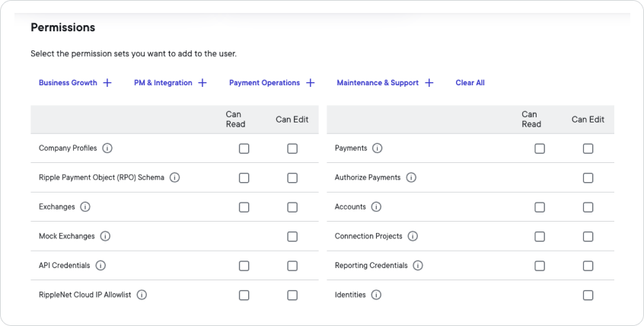
Task: Check Can Edit for Mock Exchanges
Action: 292,236
